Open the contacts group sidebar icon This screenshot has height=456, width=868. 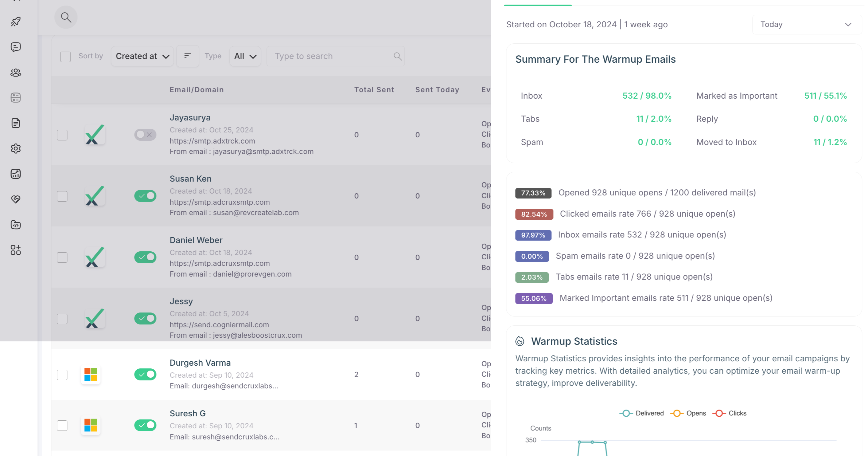(x=16, y=73)
